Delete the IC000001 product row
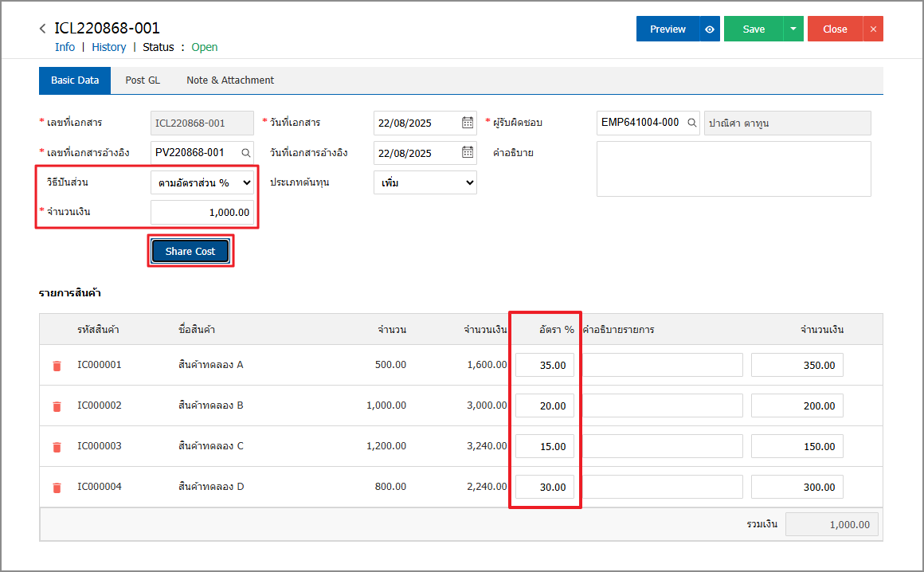This screenshot has width=924, height=572. [57, 366]
